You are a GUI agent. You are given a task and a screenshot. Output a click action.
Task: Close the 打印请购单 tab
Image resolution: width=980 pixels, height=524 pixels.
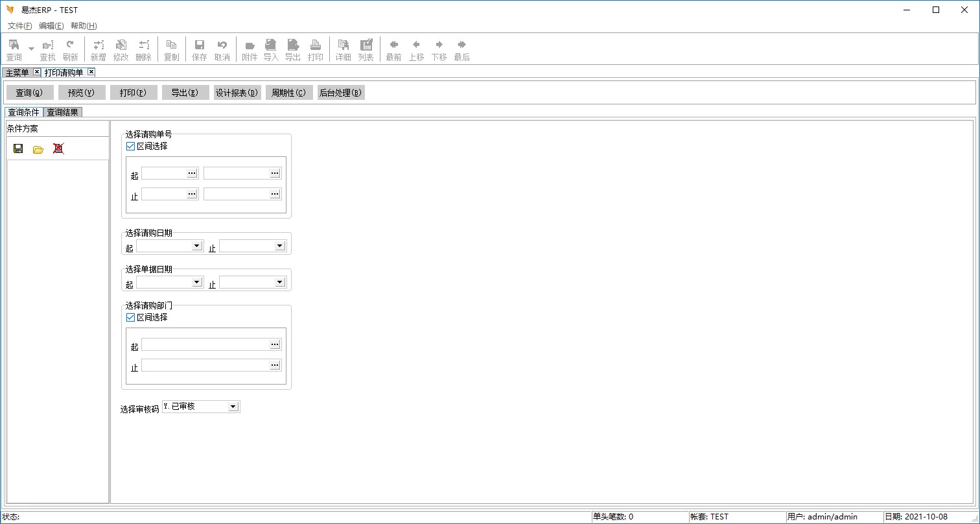pos(91,72)
